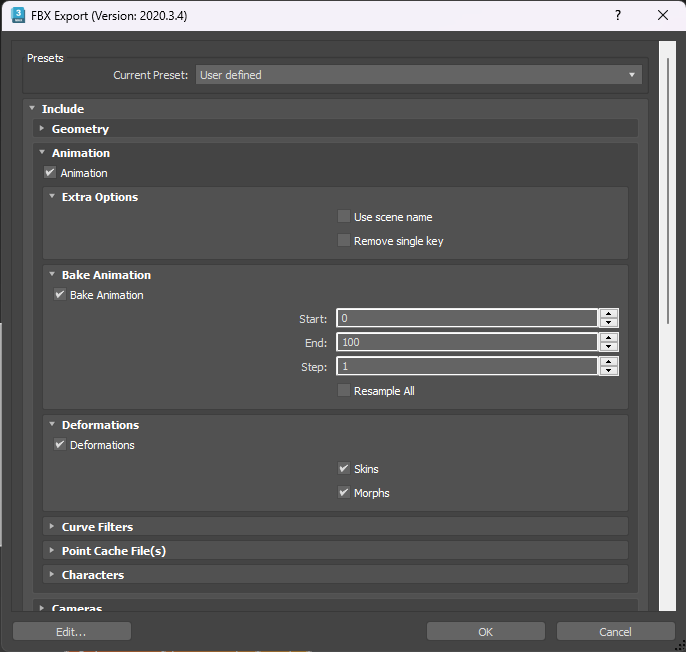Viewport: 686px width, 652px height.
Task: Open the Current Preset dropdown
Action: [x=418, y=75]
